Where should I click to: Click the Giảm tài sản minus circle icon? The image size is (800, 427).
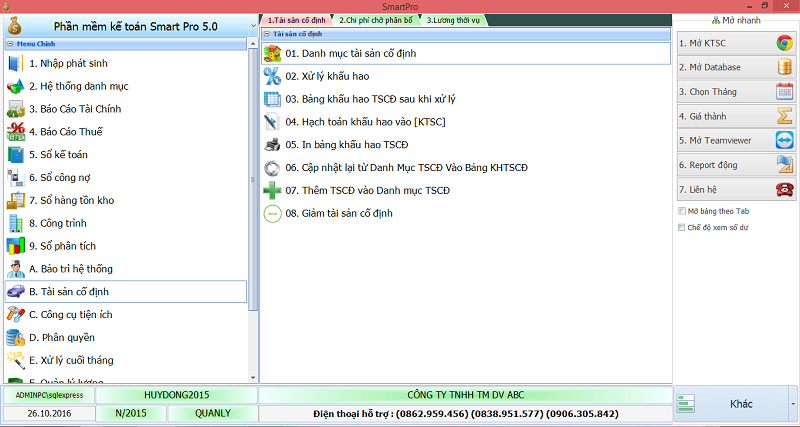click(272, 213)
